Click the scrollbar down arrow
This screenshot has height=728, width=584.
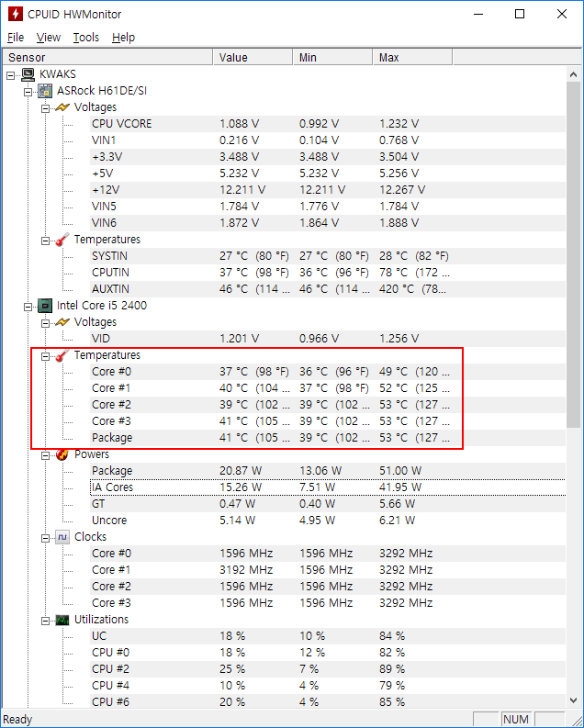click(x=573, y=700)
